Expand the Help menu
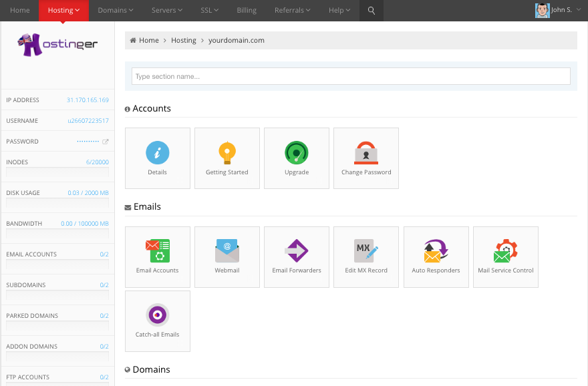 point(339,11)
